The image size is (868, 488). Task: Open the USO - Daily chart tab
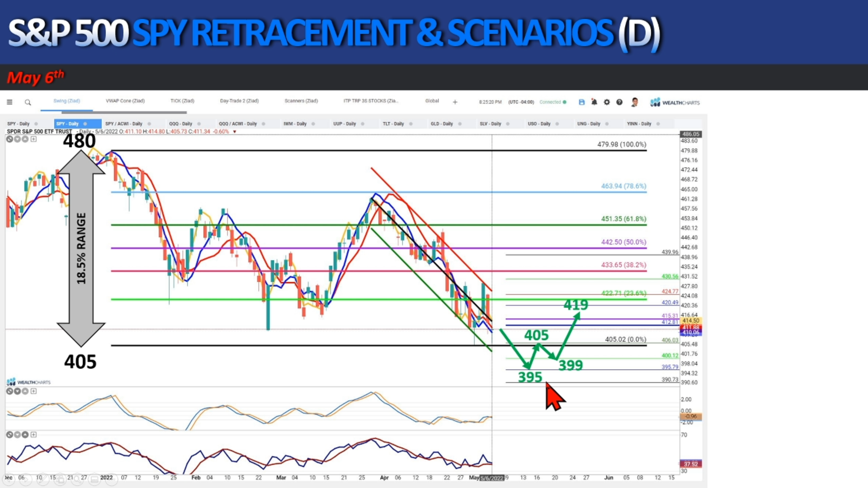coord(539,124)
